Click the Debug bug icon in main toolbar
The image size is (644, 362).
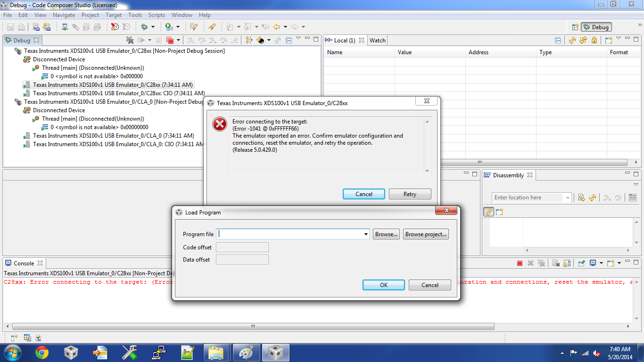[144, 27]
